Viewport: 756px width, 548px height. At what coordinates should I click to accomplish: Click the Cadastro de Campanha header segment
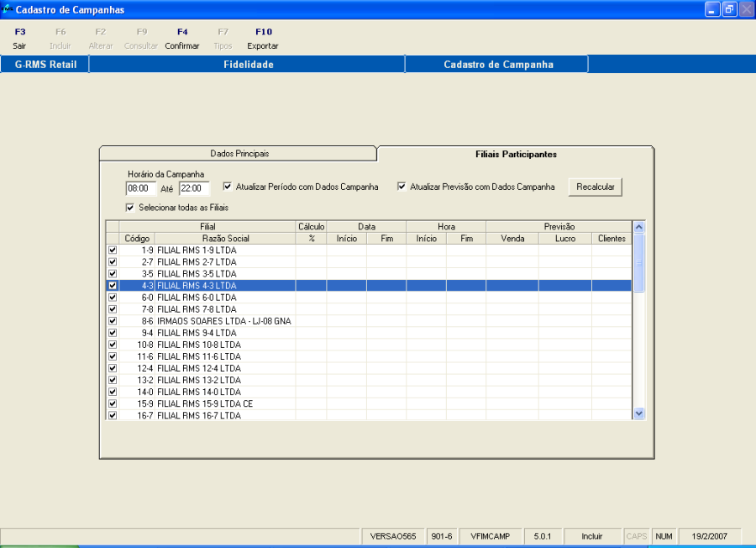click(498, 65)
